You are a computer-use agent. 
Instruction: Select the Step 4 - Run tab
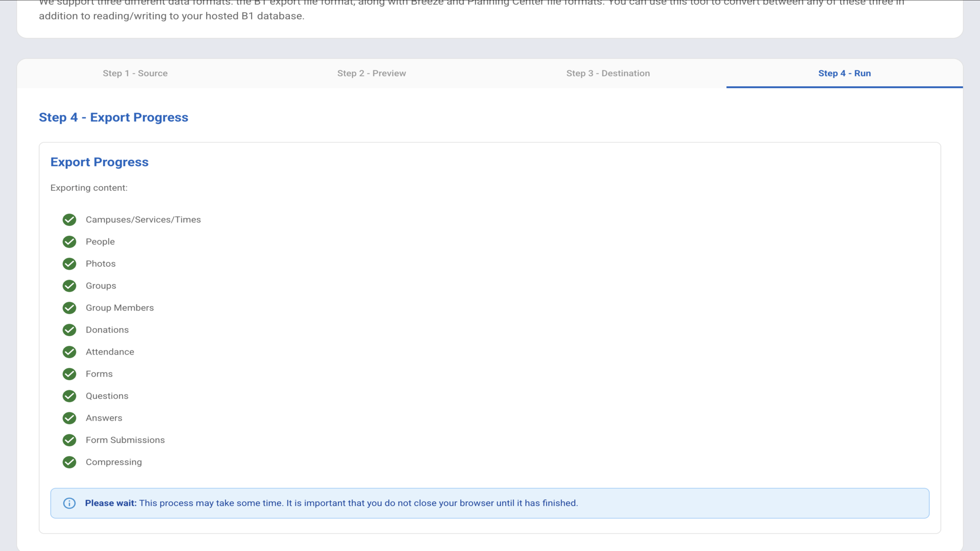tap(844, 73)
